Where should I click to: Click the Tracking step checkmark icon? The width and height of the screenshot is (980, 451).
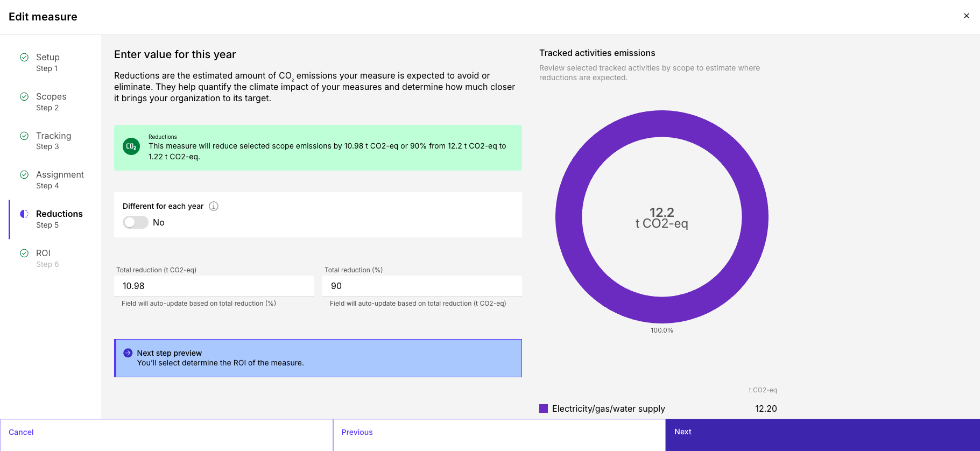point(24,136)
